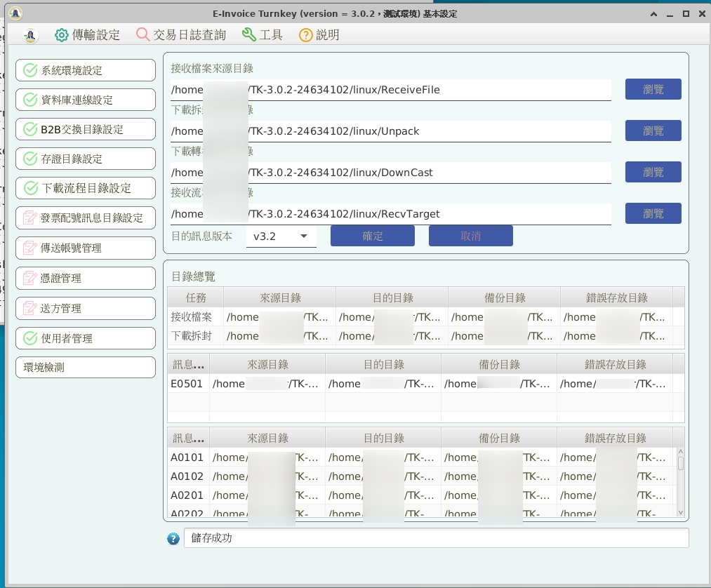The width and height of the screenshot is (711, 588).
Task: Open the 說明 menu
Action: [x=319, y=35]
